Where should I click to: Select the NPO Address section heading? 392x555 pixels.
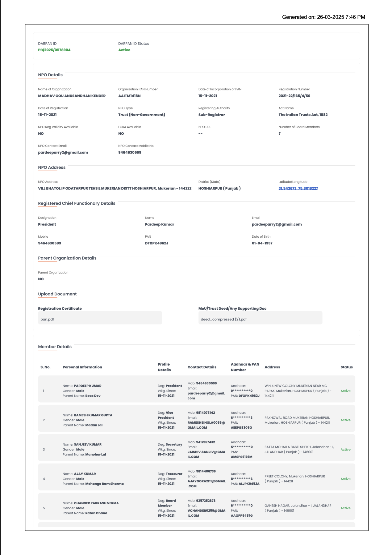click(x=52, y=167)
